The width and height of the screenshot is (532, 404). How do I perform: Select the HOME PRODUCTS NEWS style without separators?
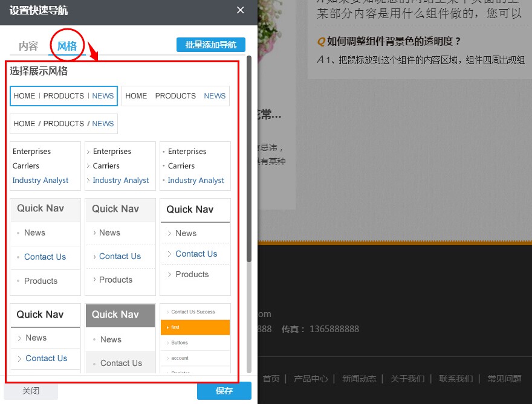click(x=176, y=95)
